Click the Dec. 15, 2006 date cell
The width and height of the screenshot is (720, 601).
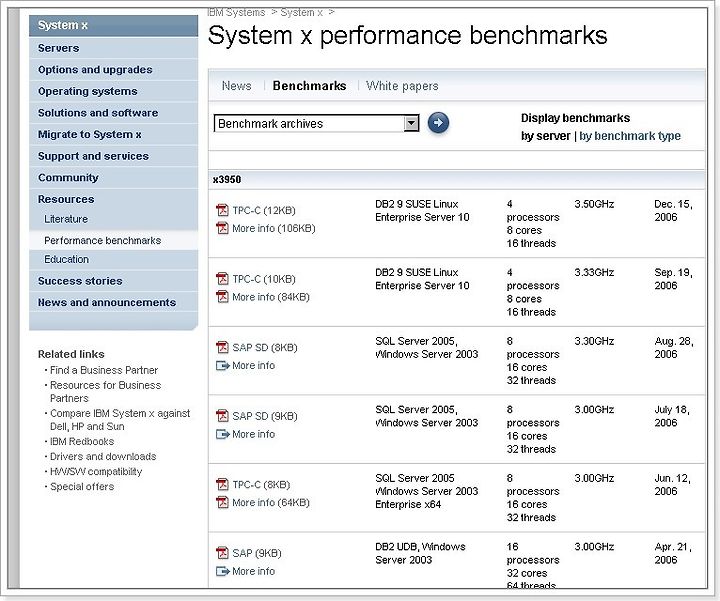point(673,211)
